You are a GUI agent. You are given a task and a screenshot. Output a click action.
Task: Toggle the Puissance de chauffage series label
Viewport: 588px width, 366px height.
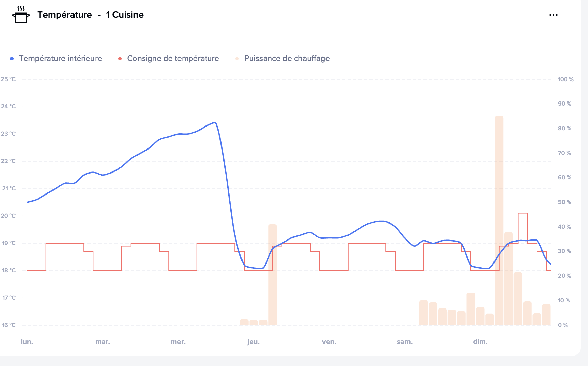[287, 59]
